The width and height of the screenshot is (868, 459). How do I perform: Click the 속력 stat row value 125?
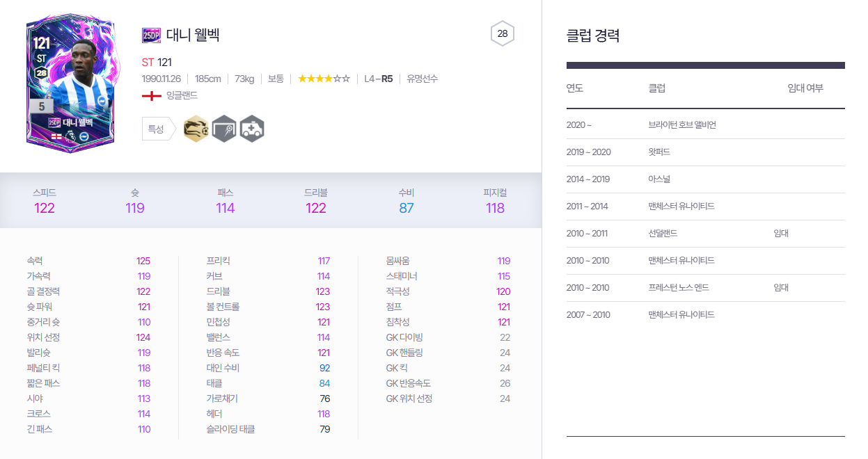(143, 261)
